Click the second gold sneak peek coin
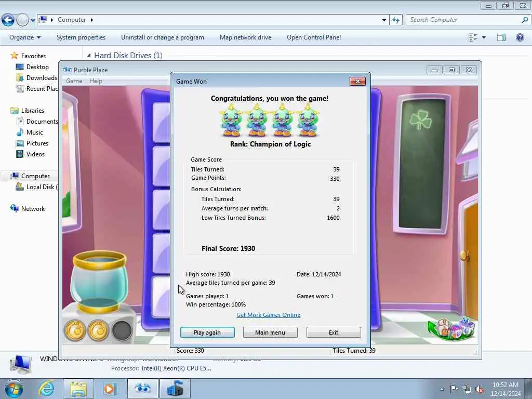 click(98, 330)
